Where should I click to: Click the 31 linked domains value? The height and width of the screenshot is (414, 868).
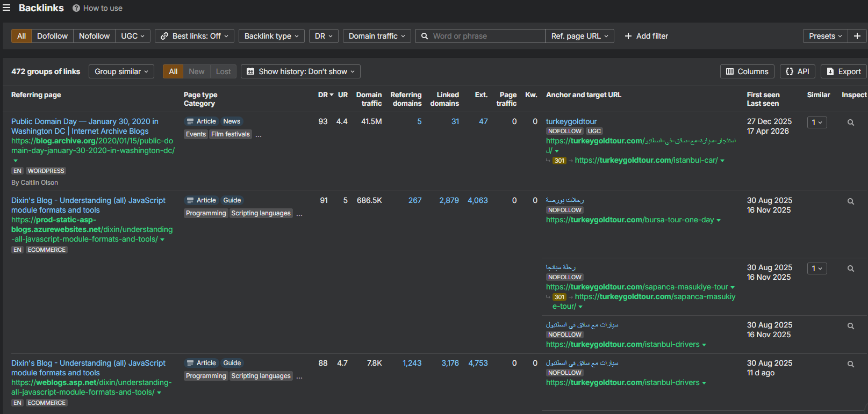[455, 121]
